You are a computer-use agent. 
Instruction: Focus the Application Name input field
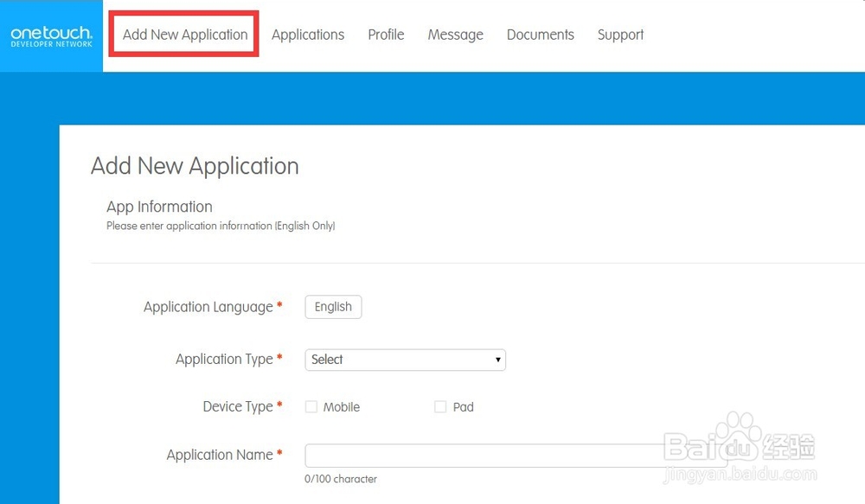pyautogui.click(x=516, y=456)
